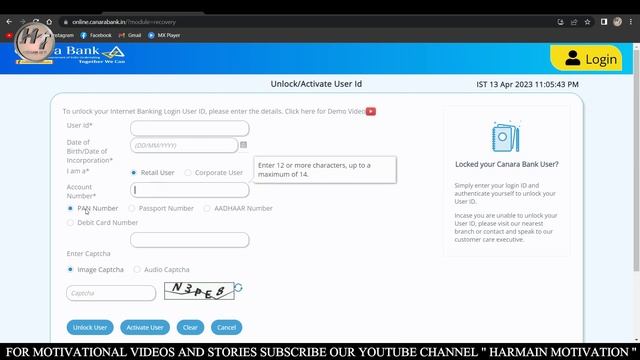Viewport: 640px width, 360px height.
Task: Click the Account Number input field
Action: 190,190
